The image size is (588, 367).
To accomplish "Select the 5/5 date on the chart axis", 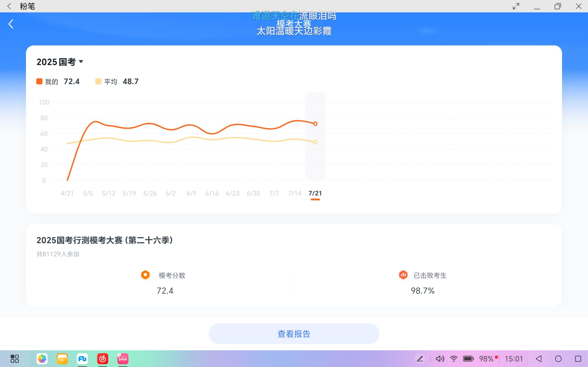I will click(88, 193).
